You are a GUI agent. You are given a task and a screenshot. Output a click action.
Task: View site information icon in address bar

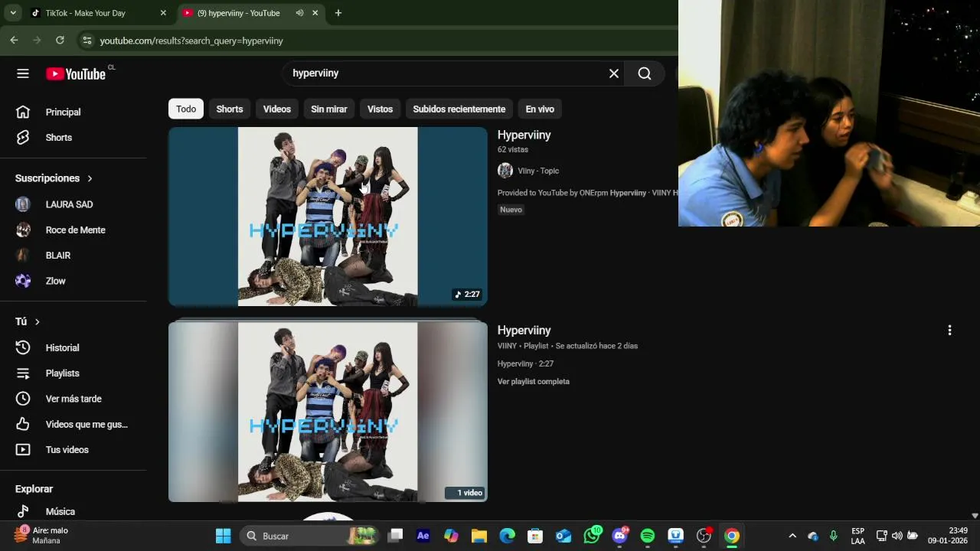87,41
